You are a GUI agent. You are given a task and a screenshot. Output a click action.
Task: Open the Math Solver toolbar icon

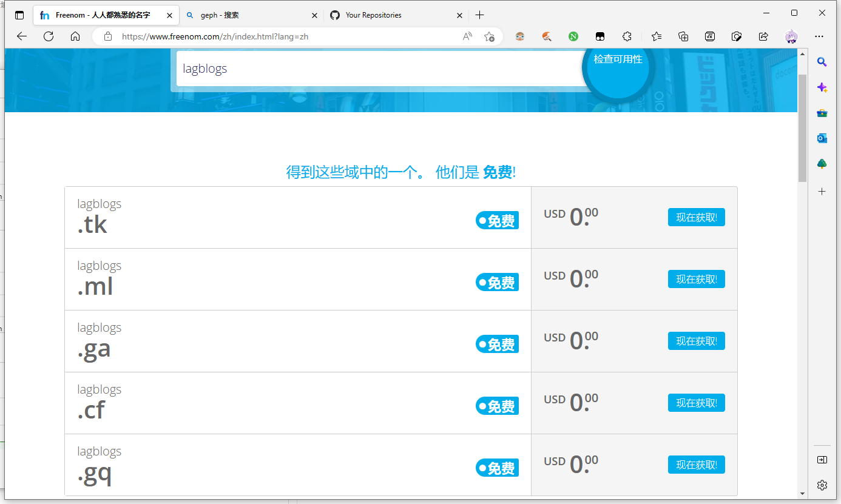(x=710, y=36)
